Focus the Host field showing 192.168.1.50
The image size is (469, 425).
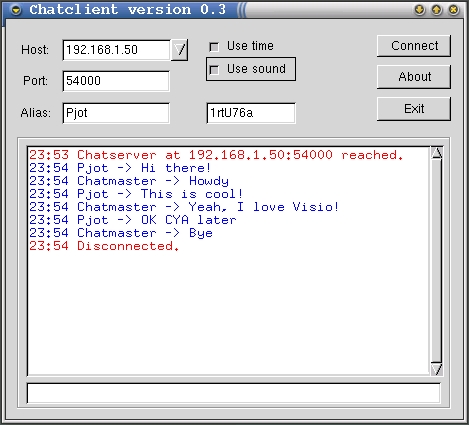pos(116,50)
